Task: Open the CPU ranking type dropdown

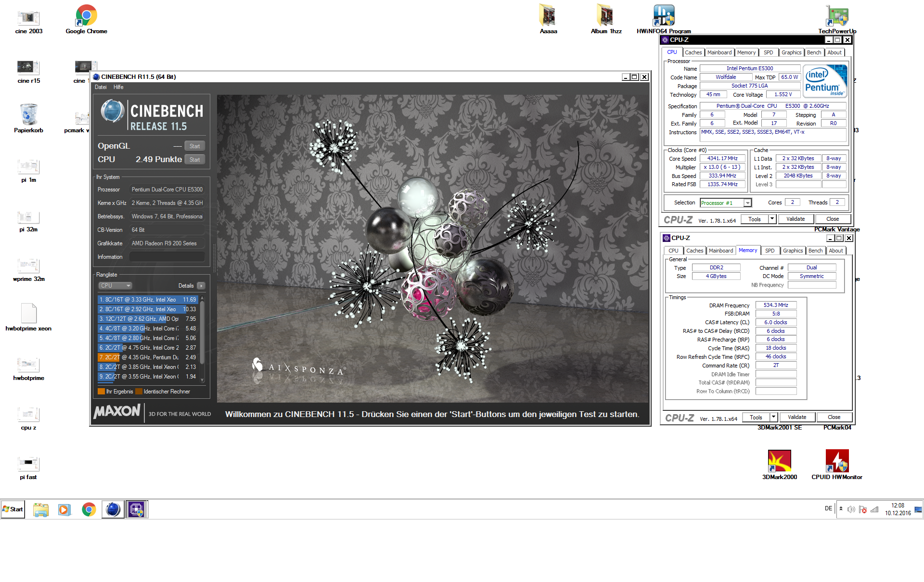Action: tap(115, 285)
